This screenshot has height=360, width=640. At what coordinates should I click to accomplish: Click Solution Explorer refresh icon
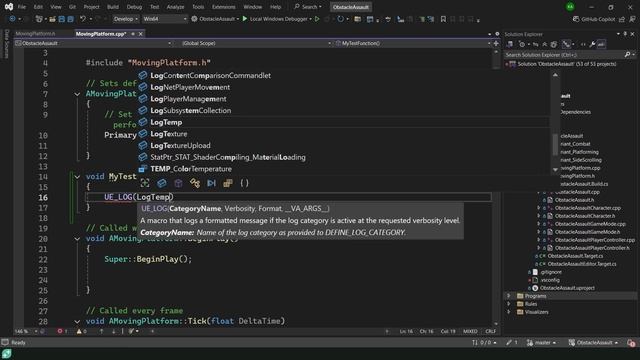click(x=536, y=44)
